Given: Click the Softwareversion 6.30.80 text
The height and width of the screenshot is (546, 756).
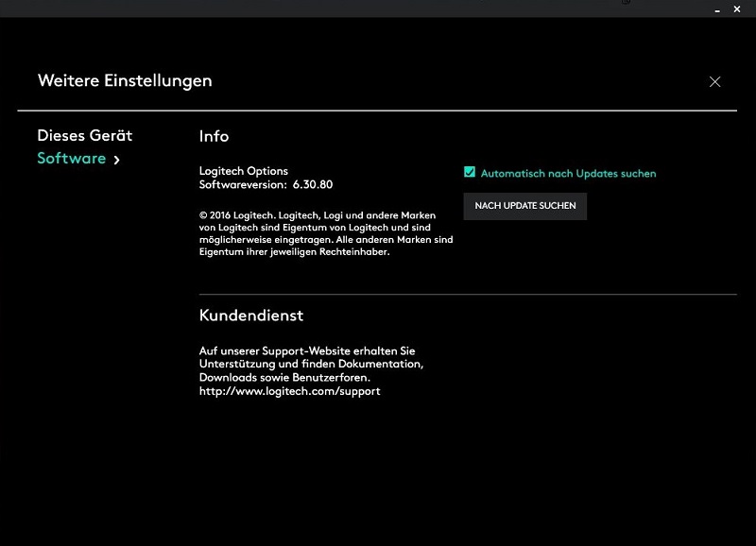Looking at the screenshot, I should (x=266, y=184).
